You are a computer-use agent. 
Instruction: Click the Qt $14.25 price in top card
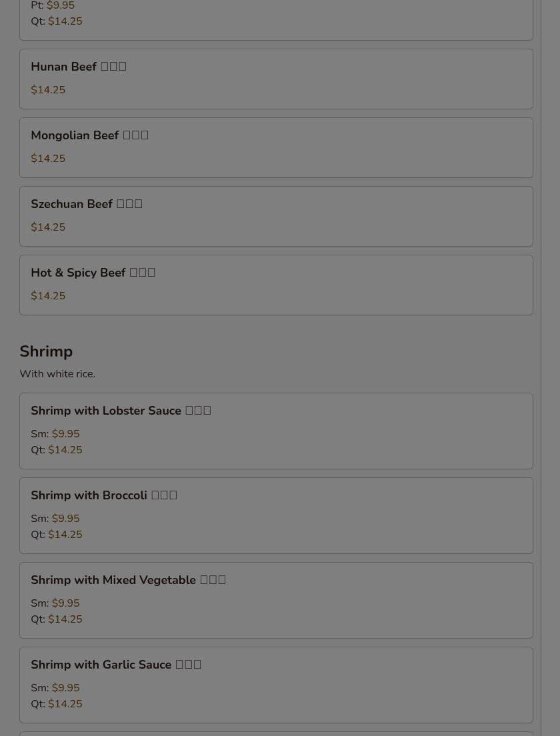click(56, 21)
